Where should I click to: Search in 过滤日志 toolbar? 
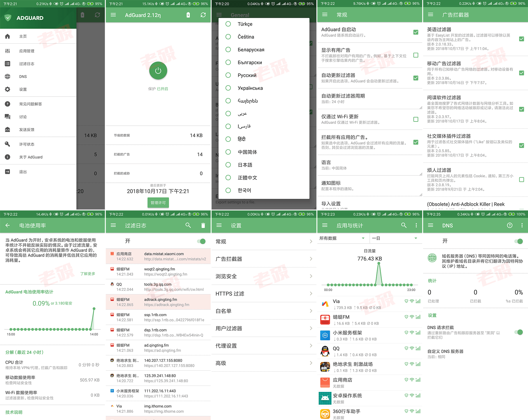click(x=188, y=225)
